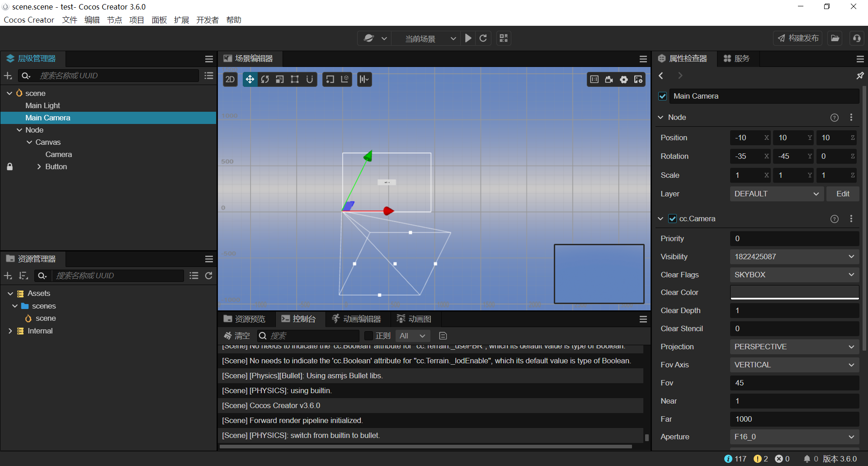The width and height of the screenshot is (868, 466).
Task: Collapse the Node component section
Action: tap(660, 118)
